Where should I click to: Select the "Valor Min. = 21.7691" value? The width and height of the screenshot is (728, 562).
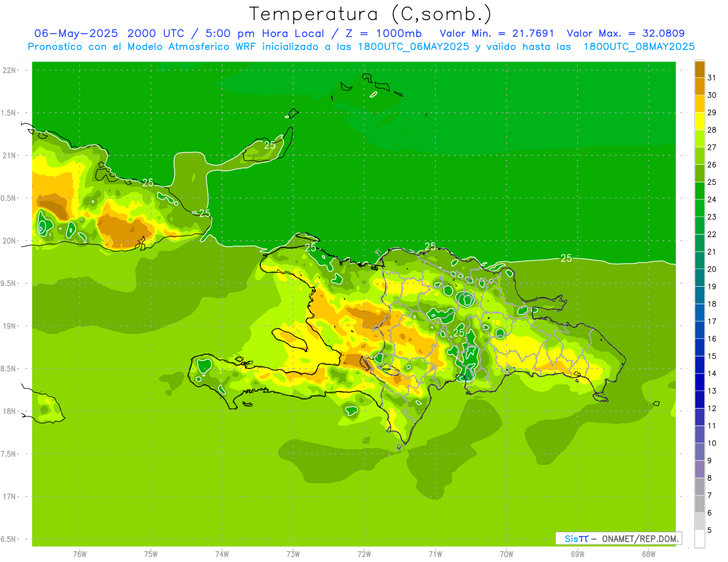pos(496,33)
